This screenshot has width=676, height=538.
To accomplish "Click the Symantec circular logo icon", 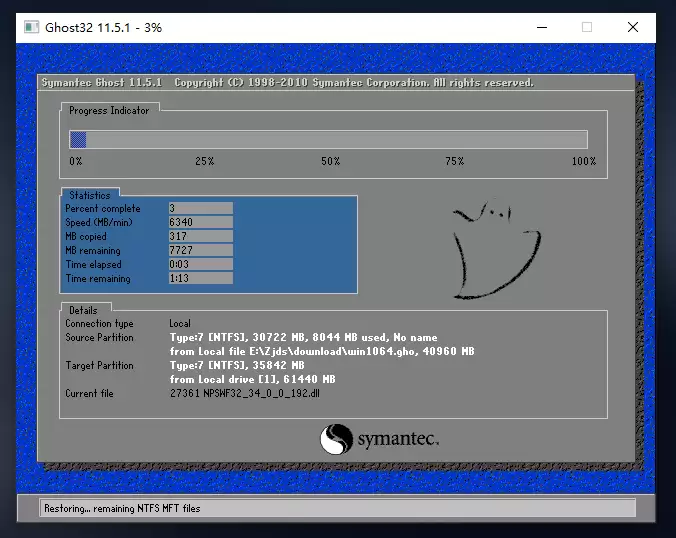I will pos(337,439).
